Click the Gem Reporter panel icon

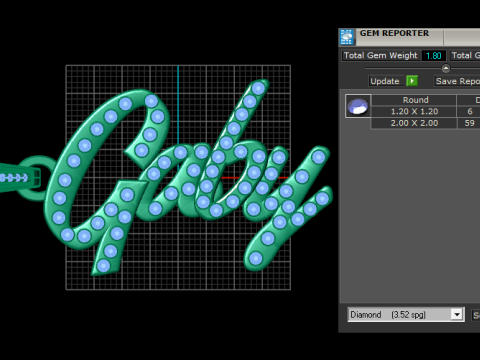point(347,37)
